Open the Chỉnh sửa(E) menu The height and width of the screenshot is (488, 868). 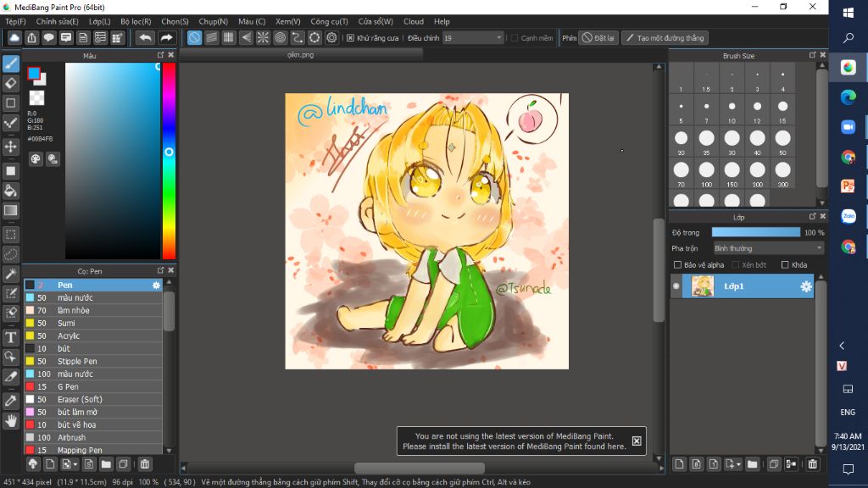click(x=57, y=21)
